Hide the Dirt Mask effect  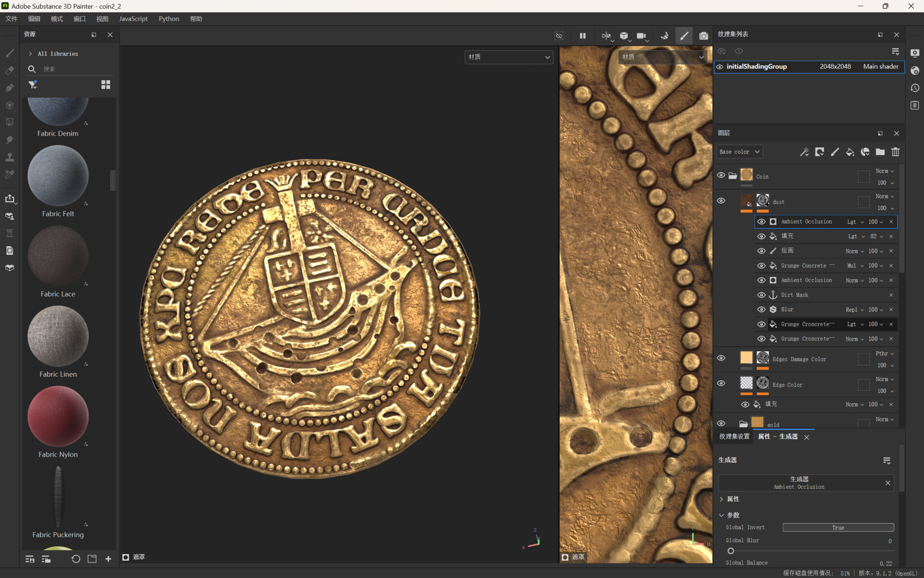761,295
